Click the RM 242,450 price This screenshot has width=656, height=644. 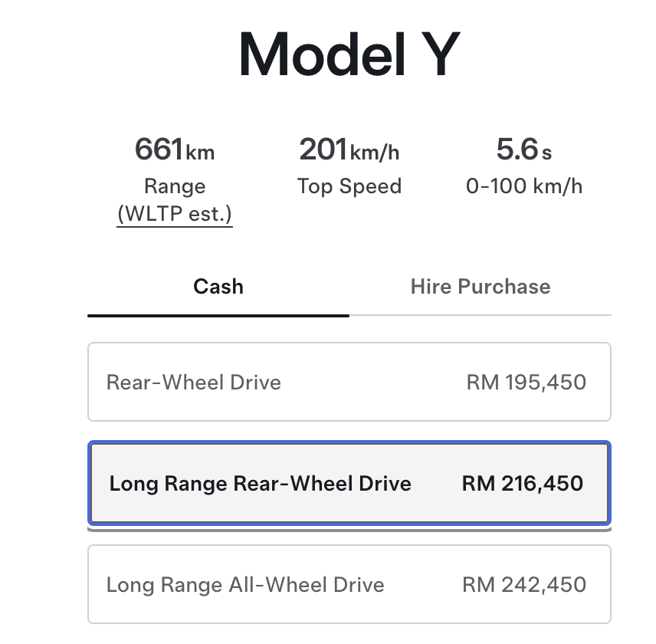(524, 584)
